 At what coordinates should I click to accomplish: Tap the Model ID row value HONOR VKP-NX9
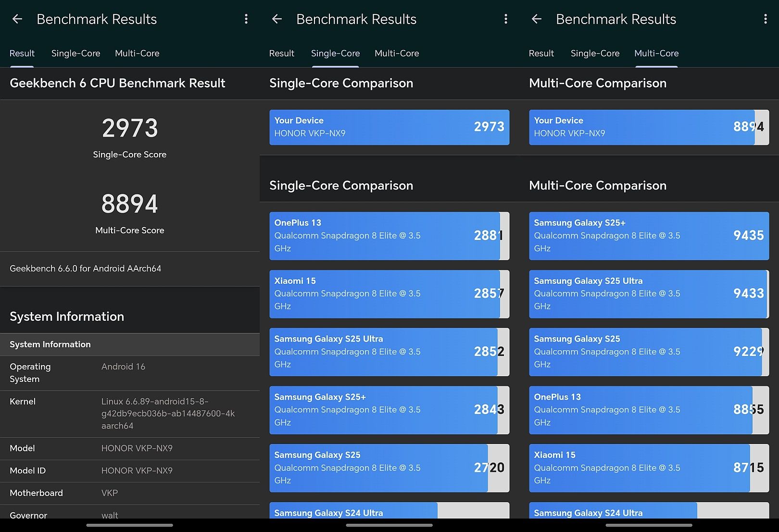pyautogui.click(x=137, y=471)
